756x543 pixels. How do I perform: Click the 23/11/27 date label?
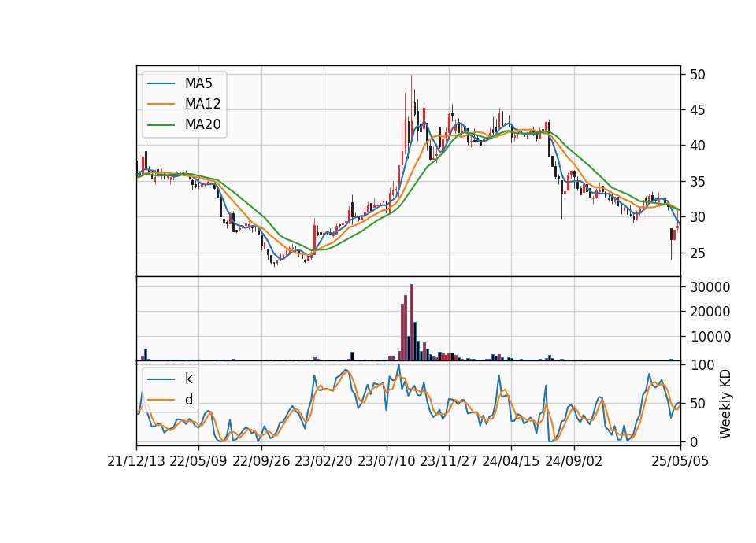(448, 462)
